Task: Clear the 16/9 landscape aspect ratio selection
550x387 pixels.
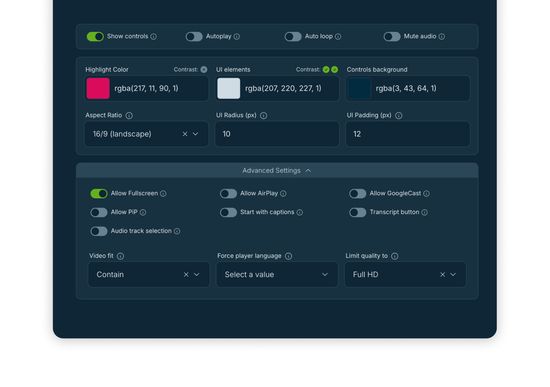Action: [185, 134]
